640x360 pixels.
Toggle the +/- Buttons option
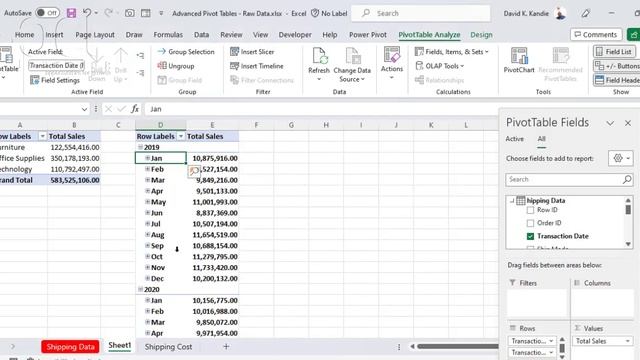pos(617,66)
